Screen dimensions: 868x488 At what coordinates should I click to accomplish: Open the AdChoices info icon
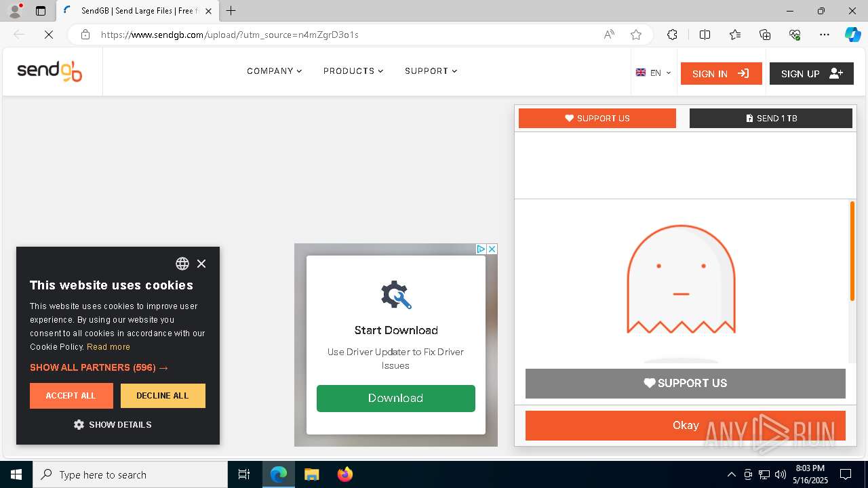[x=481, y=249]
